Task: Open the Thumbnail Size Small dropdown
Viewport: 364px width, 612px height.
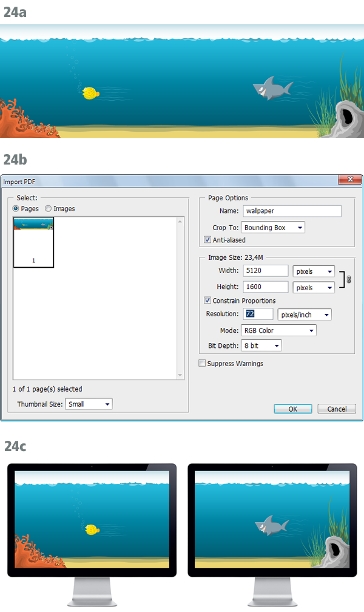Action: pyautogui.click(x=89, y=404)
